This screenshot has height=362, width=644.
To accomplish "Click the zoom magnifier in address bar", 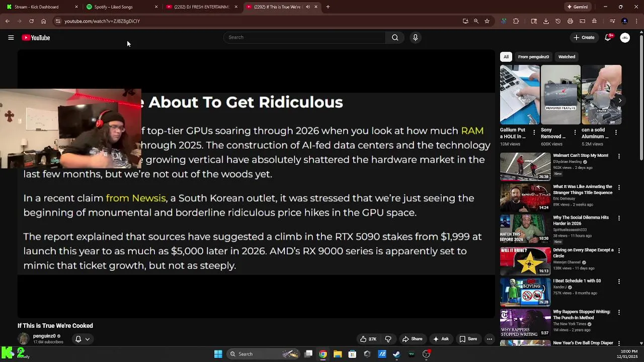I will pos(476,21).
